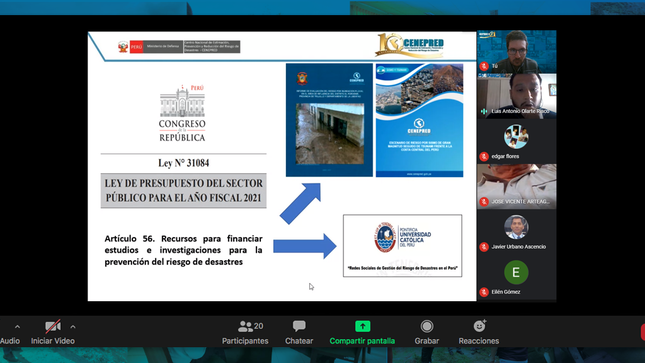Start recording with Grabar
Screen dimensions: 645x363
427,333
